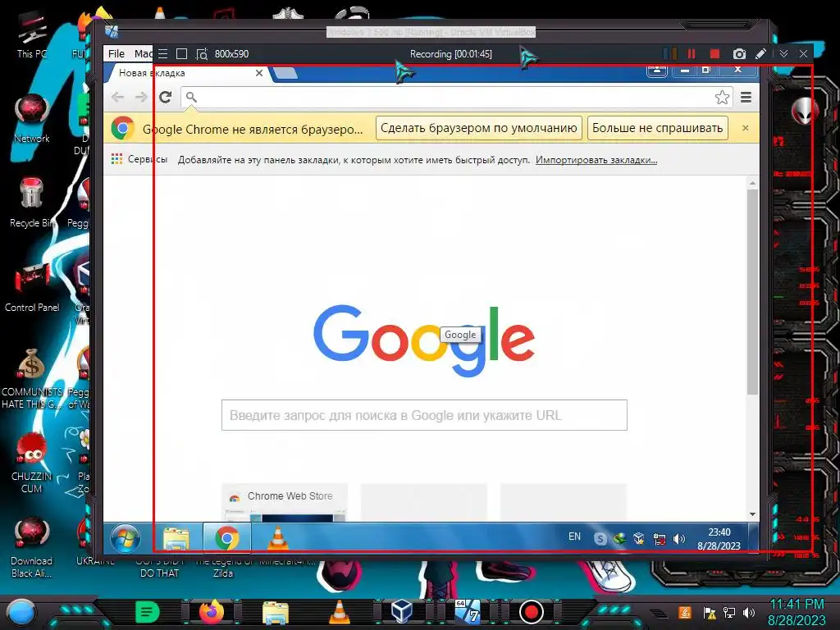Click the Alienware head gadget icon

click(x=805, y=111)
